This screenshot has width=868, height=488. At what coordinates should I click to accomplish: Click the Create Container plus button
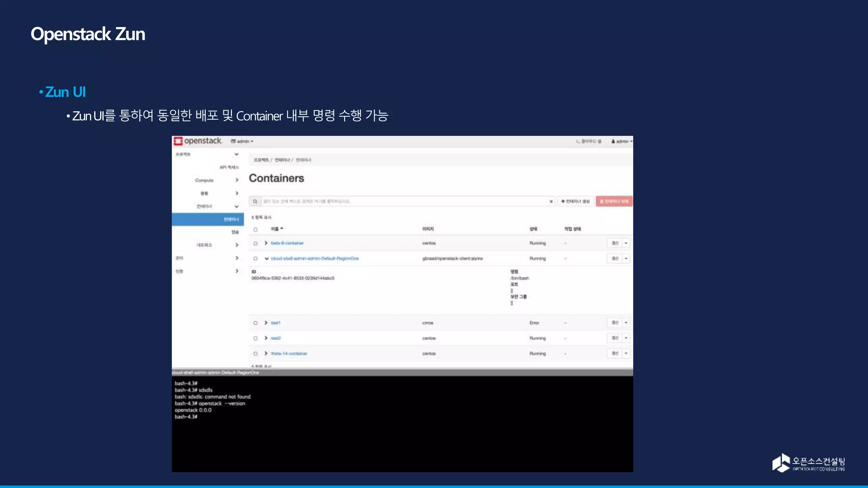(575, 201)
